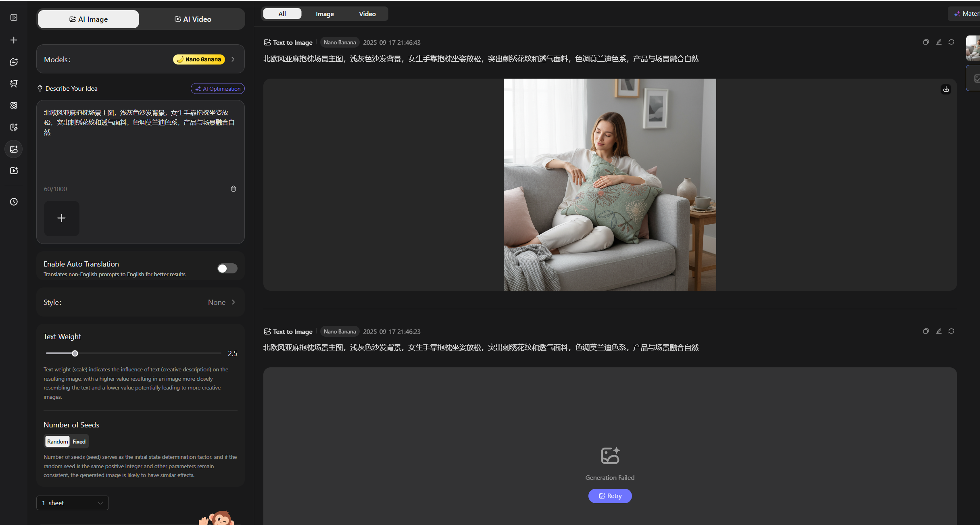
Task: Switch to the AI Video tab
Action: (193, 19)
